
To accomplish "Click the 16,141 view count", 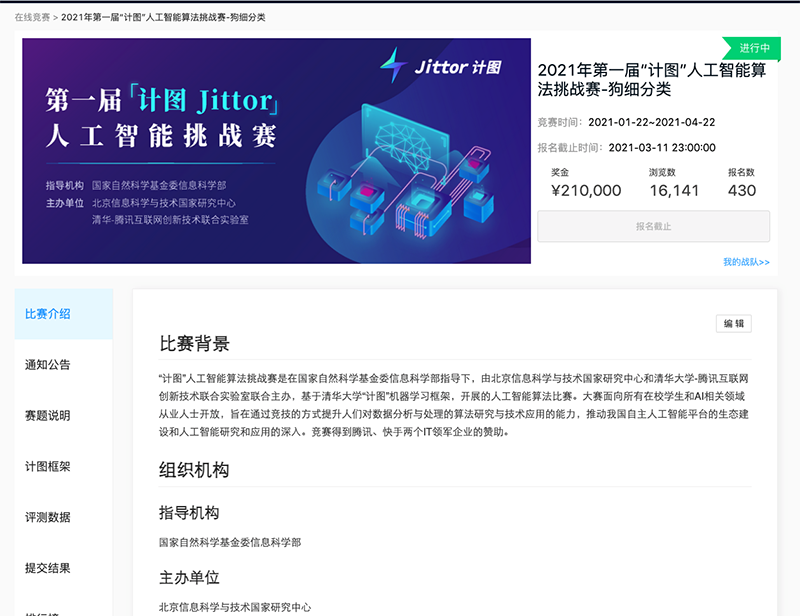I will 674,191.
